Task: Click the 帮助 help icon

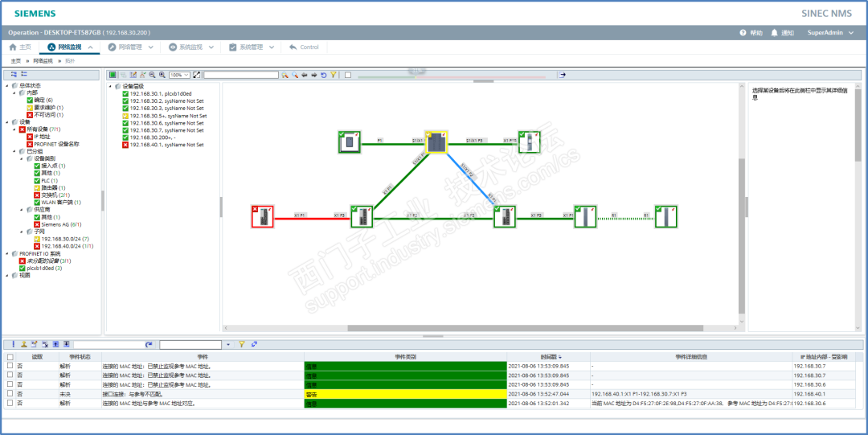Action: (743, 33)
